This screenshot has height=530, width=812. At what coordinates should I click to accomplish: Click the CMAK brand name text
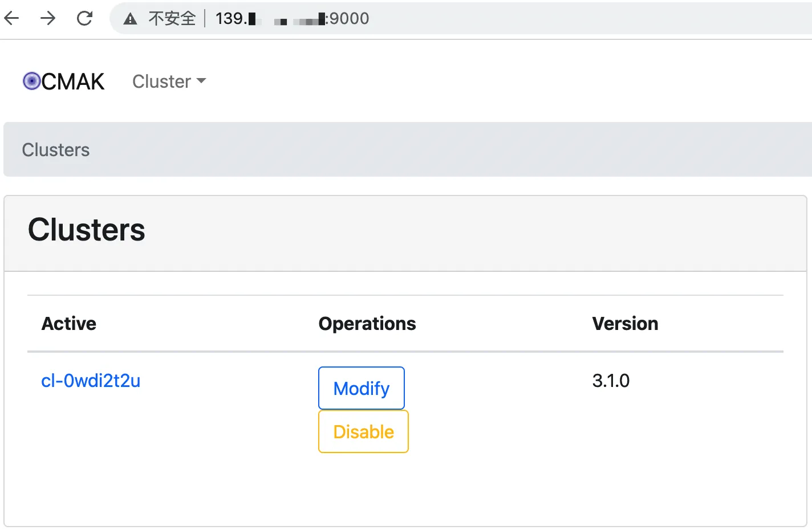pos(73,81)
